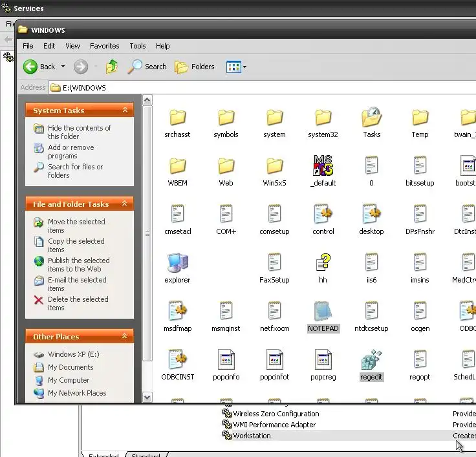Click the task pane scrollbar up arrow

pyautogui.click(x=147, y=100)
